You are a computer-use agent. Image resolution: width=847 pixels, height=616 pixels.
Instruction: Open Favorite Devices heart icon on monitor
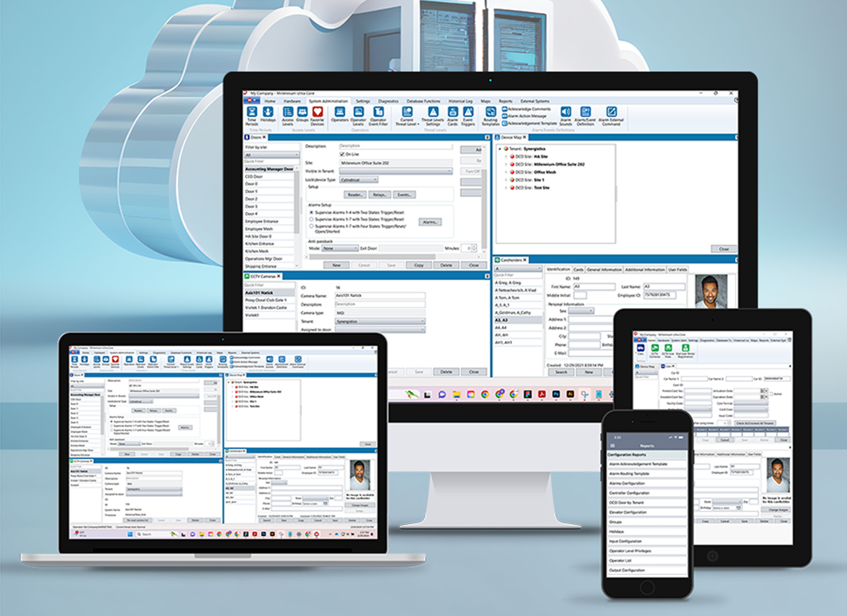pyautogui.click(x=317, y=115)
